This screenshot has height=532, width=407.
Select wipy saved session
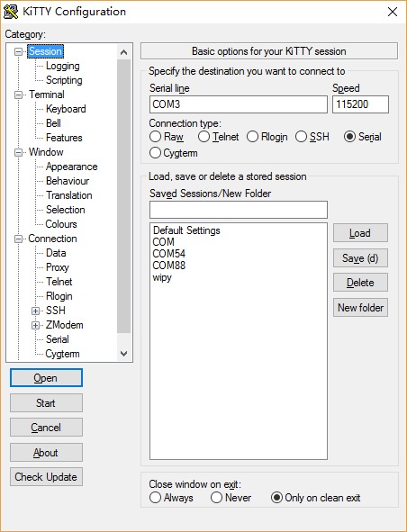162,277
